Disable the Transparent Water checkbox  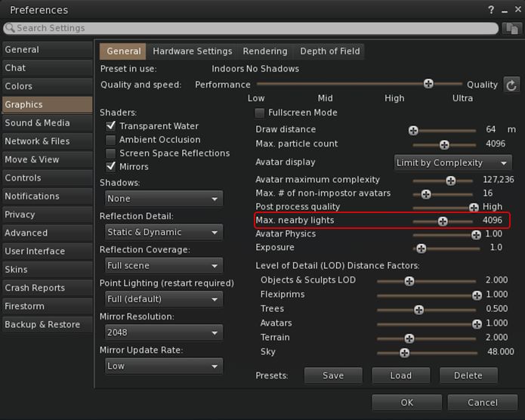coord(111,126)
